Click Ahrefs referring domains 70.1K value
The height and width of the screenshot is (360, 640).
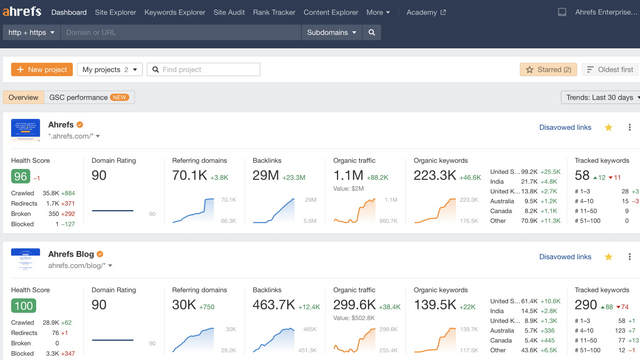coord(190,175)
